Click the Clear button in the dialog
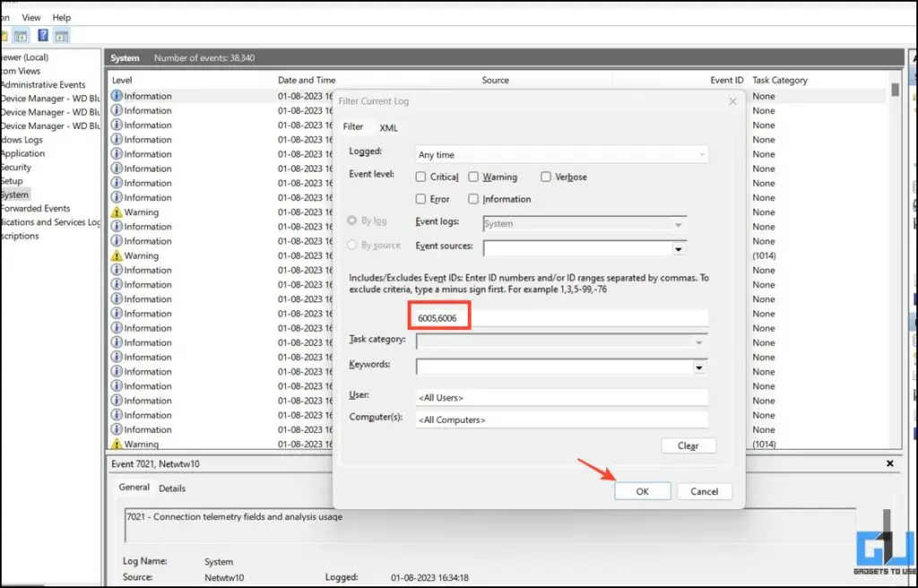Screen dimensions: 918x588 tap(688, 445)
